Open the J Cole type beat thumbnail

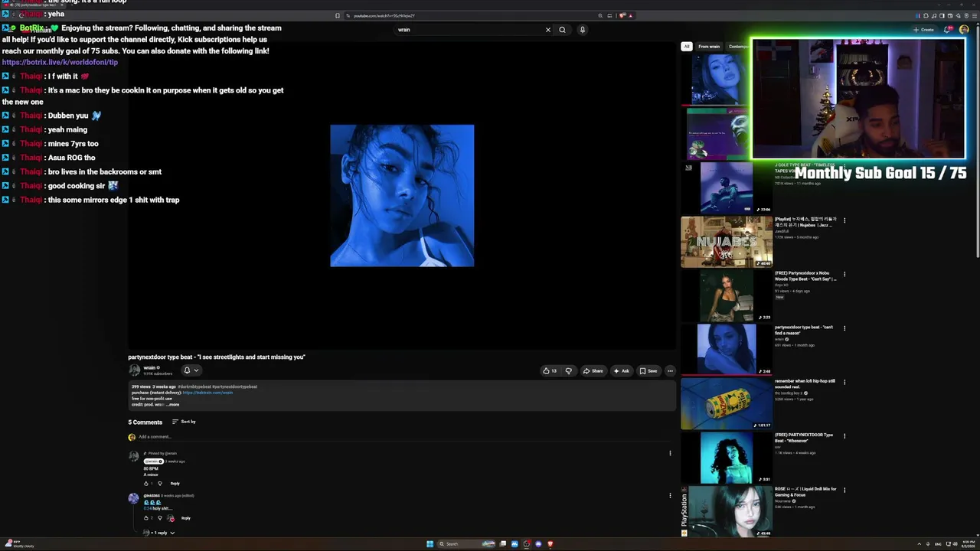click(x=727, y=188)
